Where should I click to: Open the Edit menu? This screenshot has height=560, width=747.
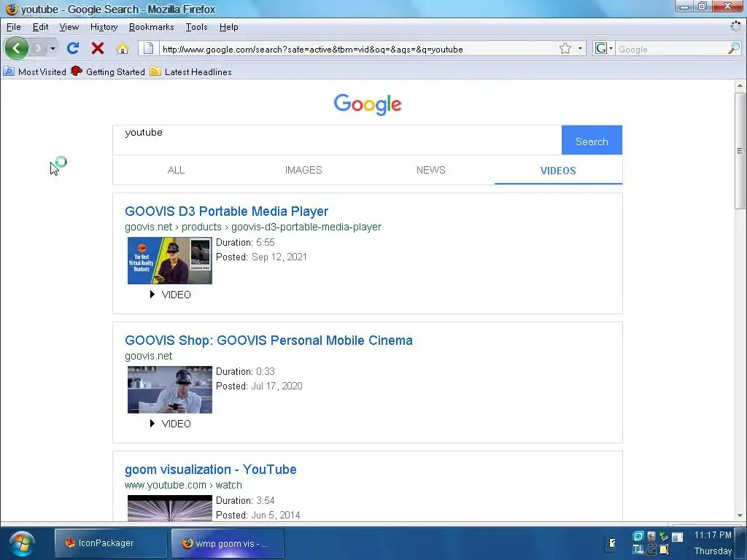tap(41, 27)
